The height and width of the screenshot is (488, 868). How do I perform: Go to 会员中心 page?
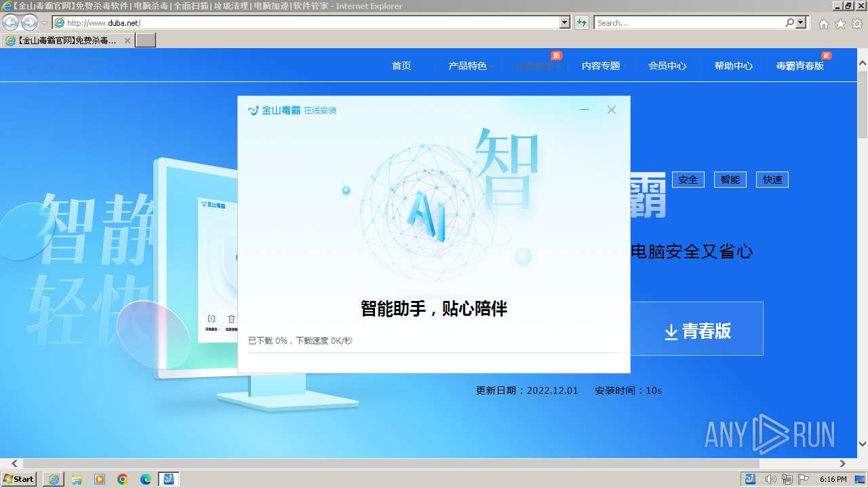(667, 66)
